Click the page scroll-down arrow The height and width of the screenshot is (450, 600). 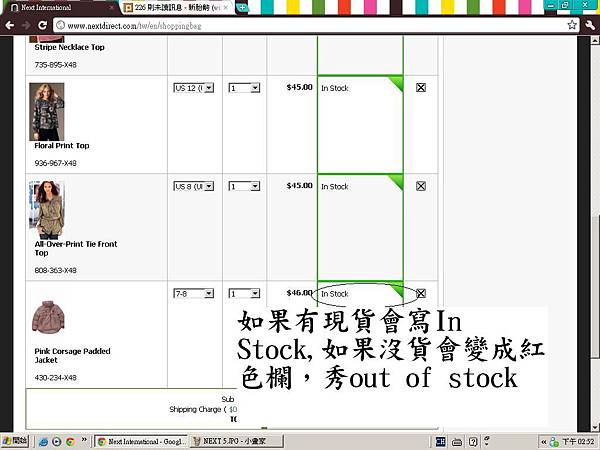[595, 427]
